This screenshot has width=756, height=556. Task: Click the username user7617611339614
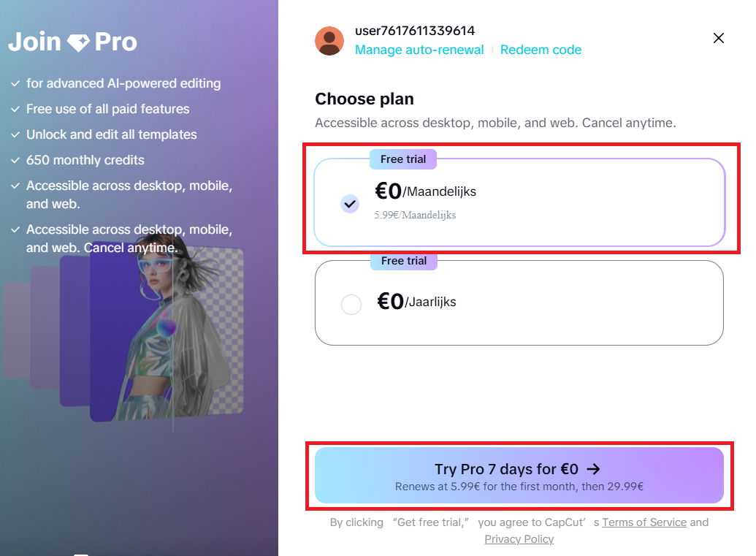click(x=415, y=31)
